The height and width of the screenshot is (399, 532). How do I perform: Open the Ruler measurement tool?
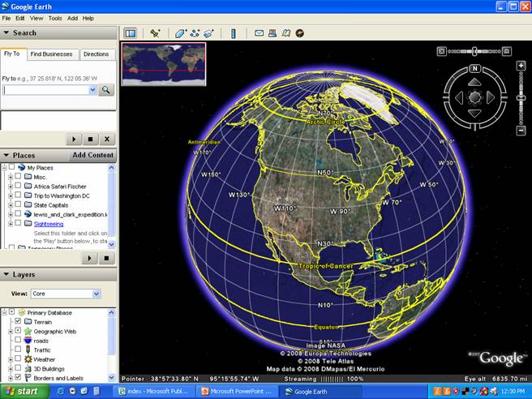point(234,33)
